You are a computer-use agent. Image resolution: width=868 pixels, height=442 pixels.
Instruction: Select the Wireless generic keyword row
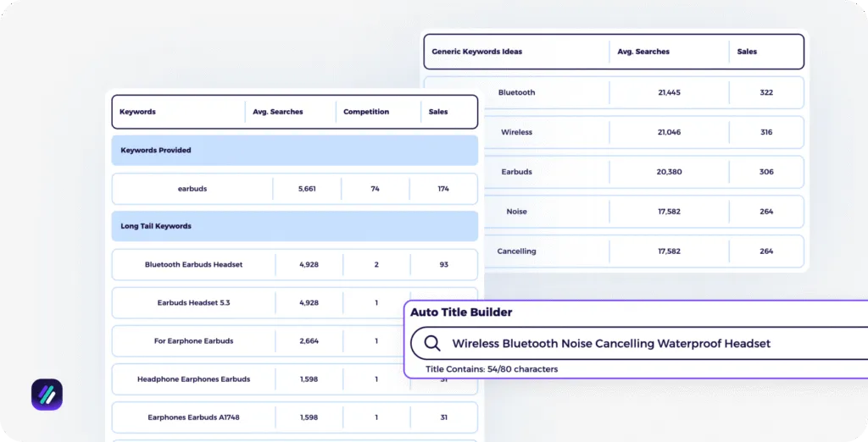(x=516, y=132)
